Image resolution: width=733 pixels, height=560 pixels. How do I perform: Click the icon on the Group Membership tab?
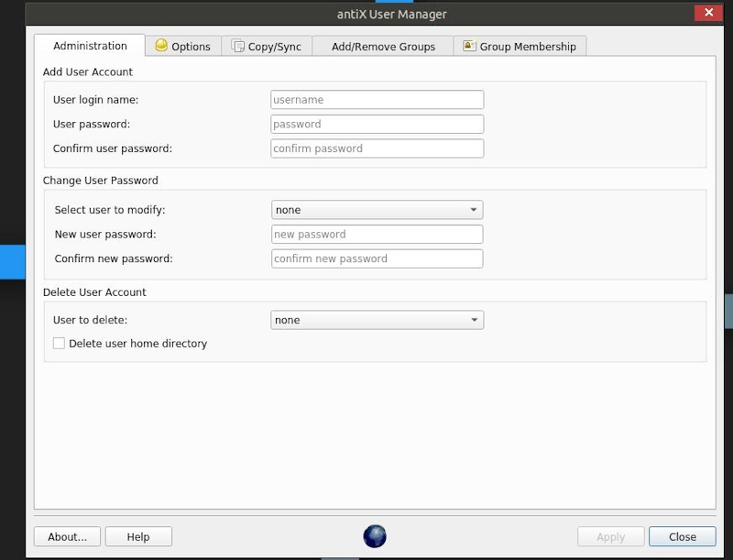(x=470, y=44)
